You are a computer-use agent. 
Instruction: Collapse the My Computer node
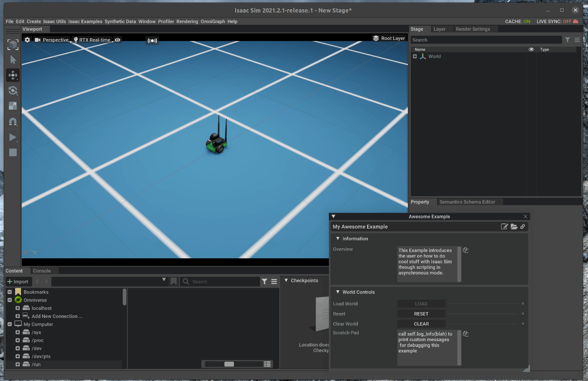[10, 324]
